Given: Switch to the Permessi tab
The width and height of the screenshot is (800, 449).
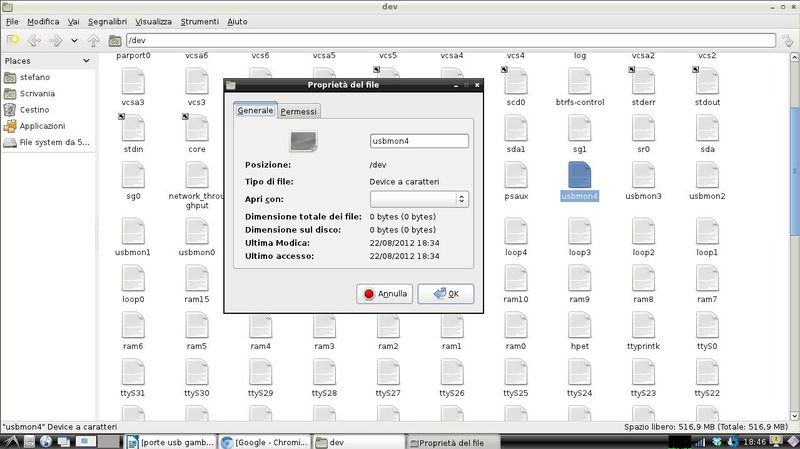Looking at the screenshot, I should click(298, 111).
